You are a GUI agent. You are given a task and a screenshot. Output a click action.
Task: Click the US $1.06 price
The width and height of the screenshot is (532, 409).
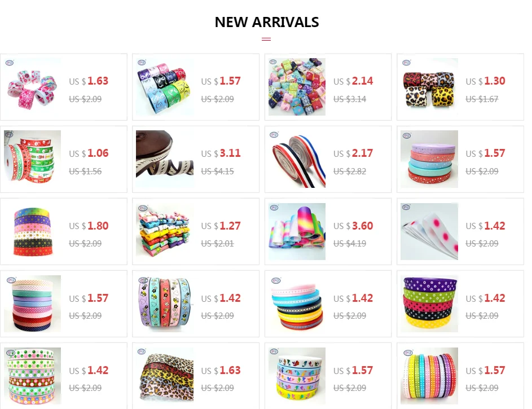[x=89, y=153]
